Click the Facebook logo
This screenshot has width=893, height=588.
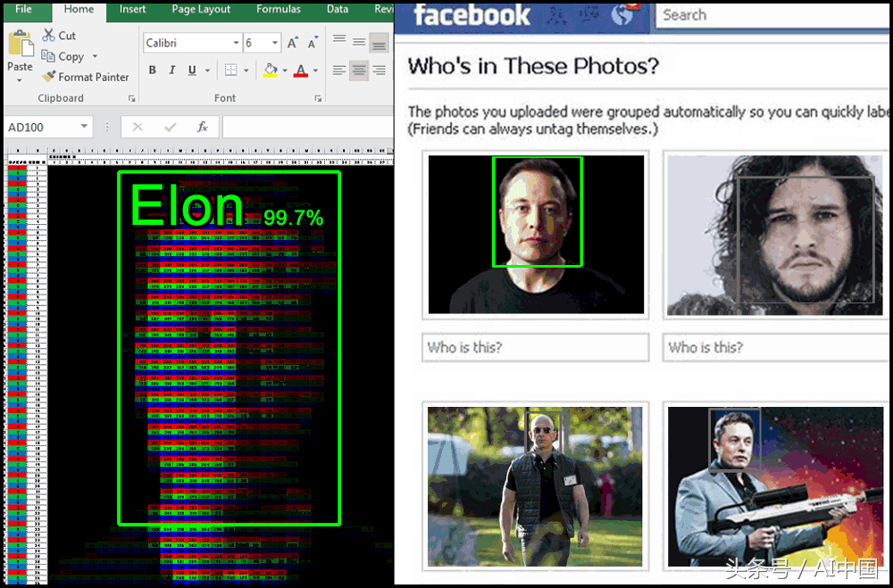coord(472,15)
